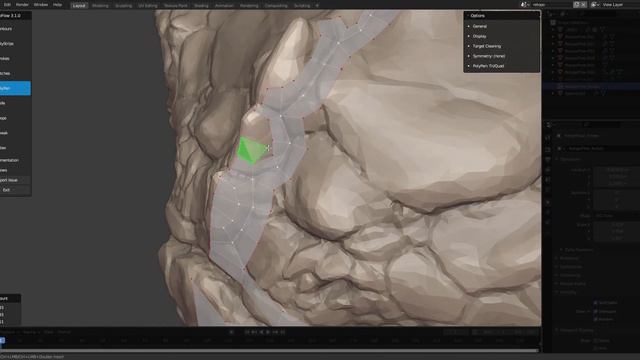Switch to the Layout workspace tab
This screenshot has height=360, width=640.
pyautogui.click(x=79, y=6)
